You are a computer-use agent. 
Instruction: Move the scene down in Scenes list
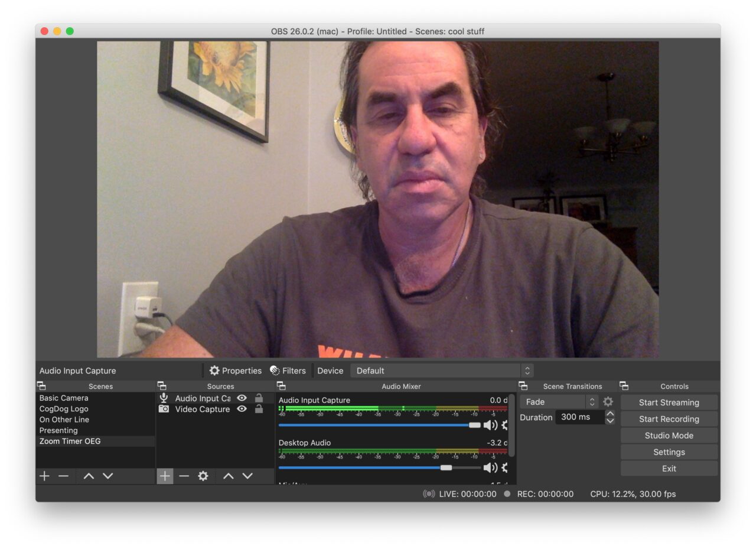(x=108, y=476)
